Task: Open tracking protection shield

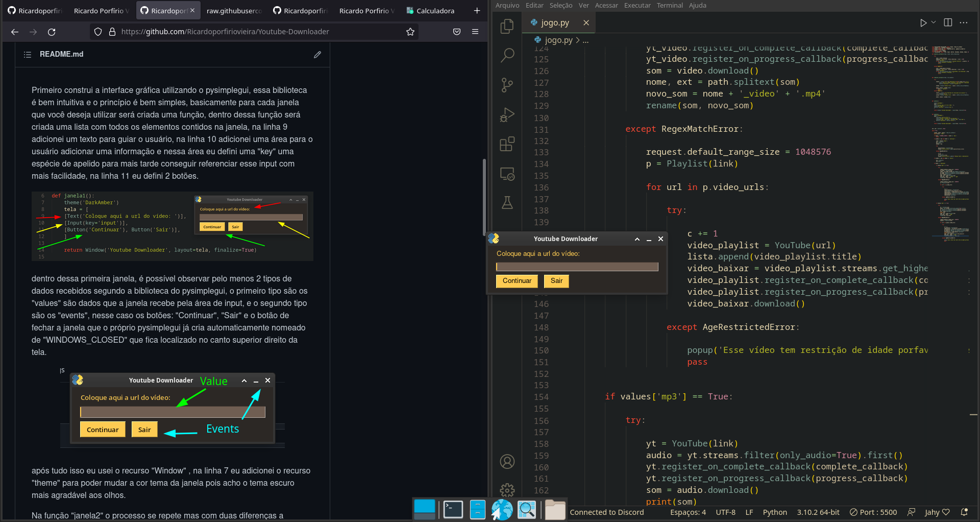Action: coord(98,32)
